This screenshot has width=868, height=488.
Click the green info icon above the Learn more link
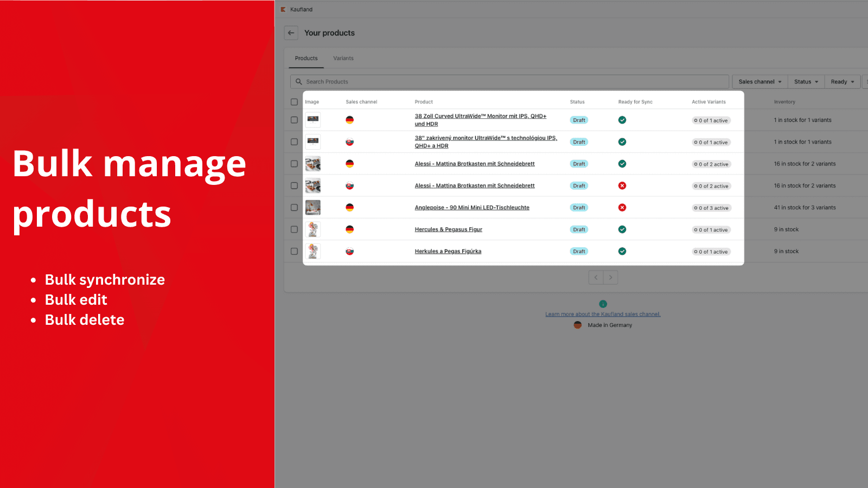point(603,304)
